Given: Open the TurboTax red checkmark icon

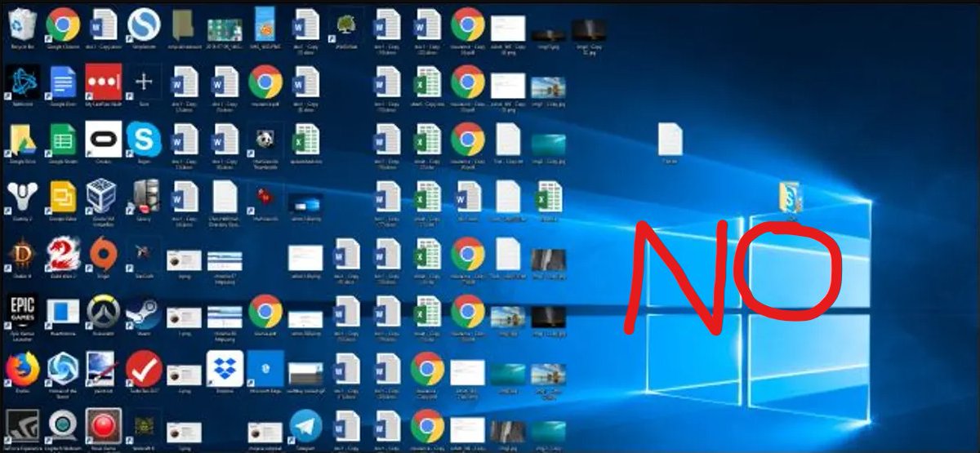Looking at the screenshot, I should pos(143,370).
